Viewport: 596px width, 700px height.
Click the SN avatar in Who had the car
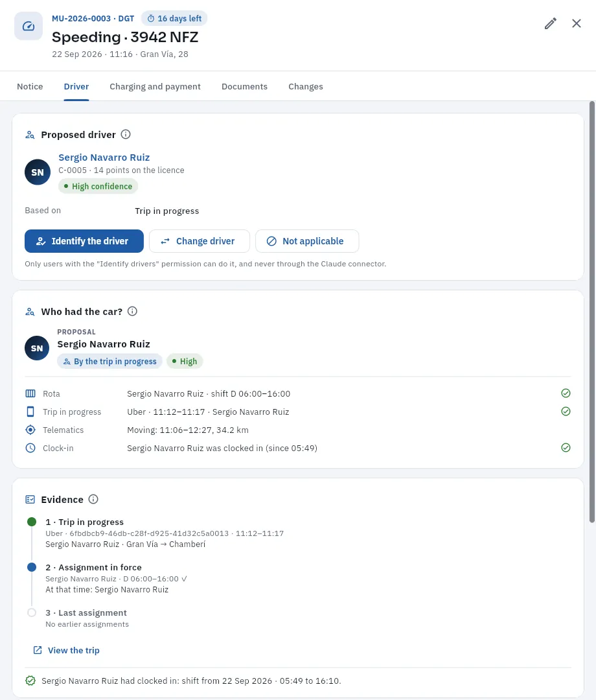pyautogui.click(x=37, y=348)
